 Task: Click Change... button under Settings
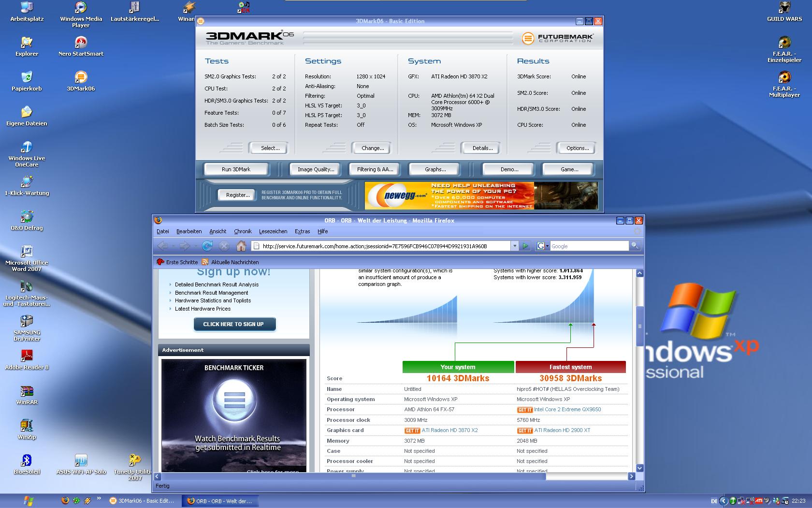click(373, 148)
